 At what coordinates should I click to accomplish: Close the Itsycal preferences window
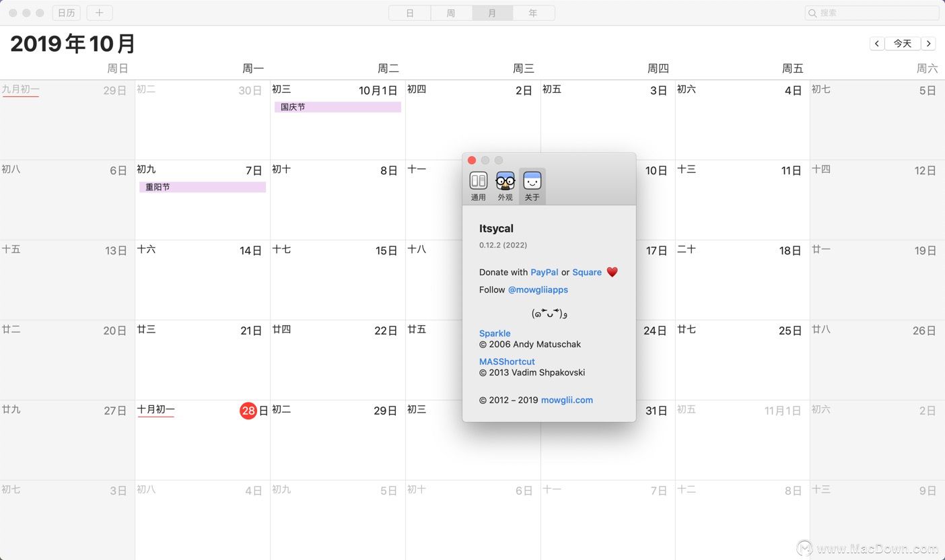(472, 160)
